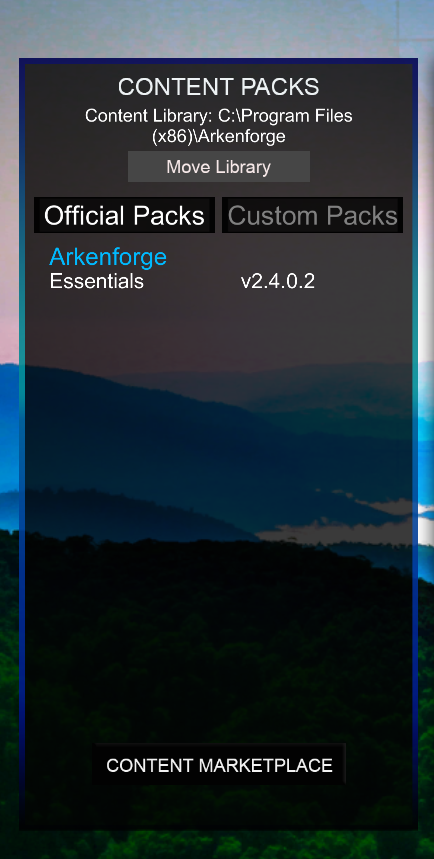Screen dimensions: 434x859
Task: Switch to the Official Packs tab
Action: (x=124, y=215)
